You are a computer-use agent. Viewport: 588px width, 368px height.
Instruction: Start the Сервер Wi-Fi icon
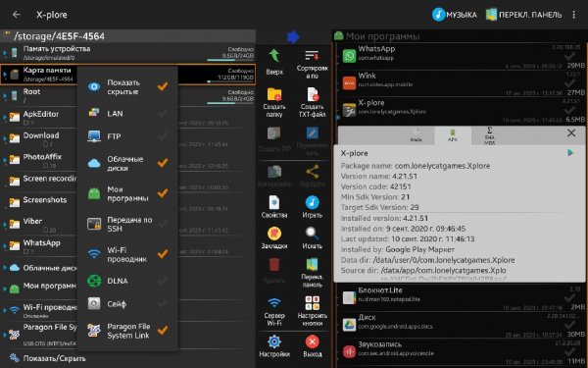(274, 302)
